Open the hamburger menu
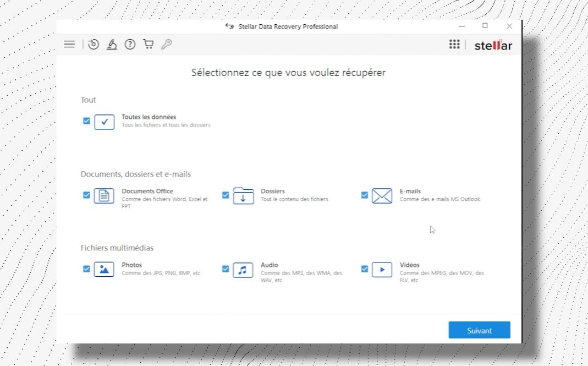The image size is (588, 366). (69, 44)
